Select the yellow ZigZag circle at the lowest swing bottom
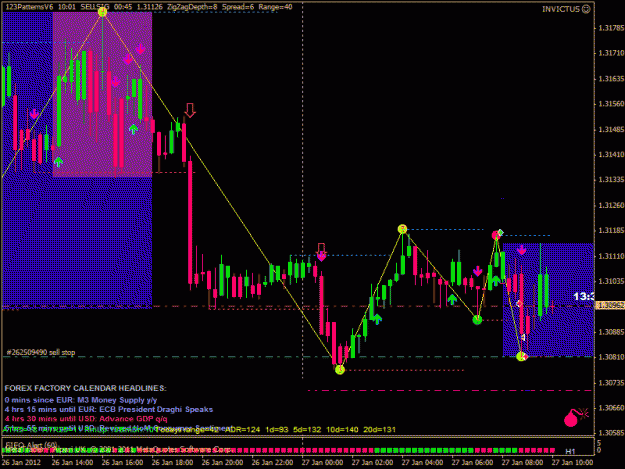 click(340, 370)
